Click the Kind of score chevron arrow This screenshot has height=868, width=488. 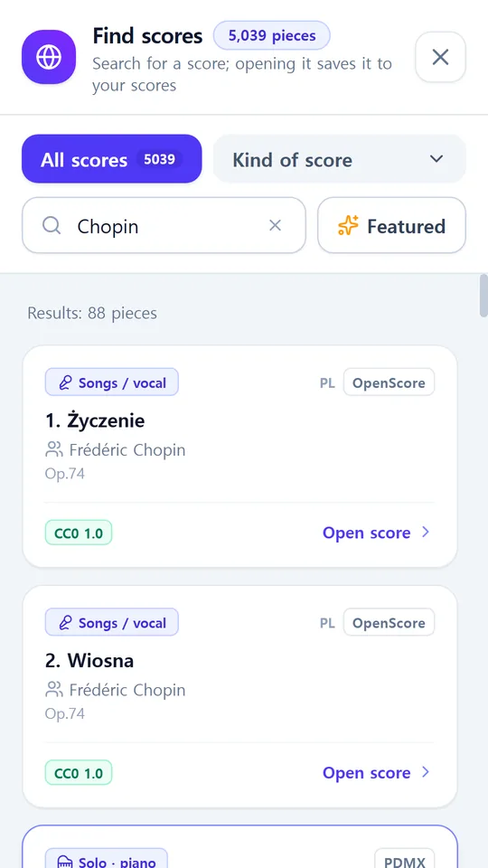[436, 159]
